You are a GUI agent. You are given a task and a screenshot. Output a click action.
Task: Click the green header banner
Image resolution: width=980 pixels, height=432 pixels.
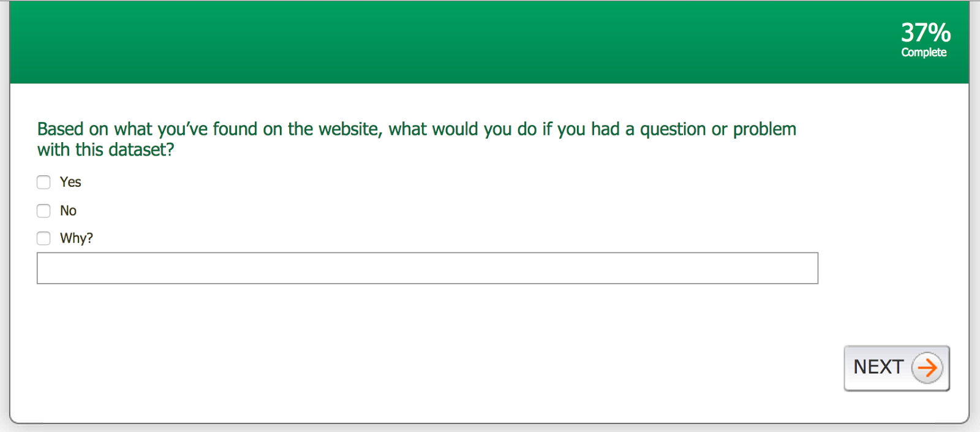(x=429, y=43)
